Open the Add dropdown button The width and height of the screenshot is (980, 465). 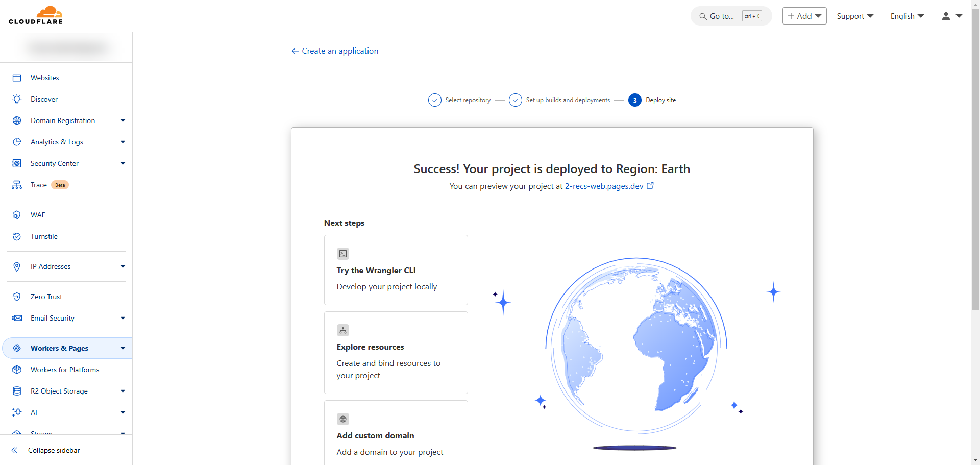point(804,16)
